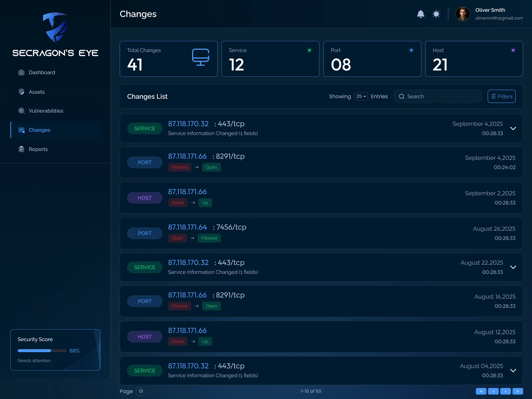Go to previous page button
Image resolution: width=532 pixels, height=399 pixels.
point(493,391)
